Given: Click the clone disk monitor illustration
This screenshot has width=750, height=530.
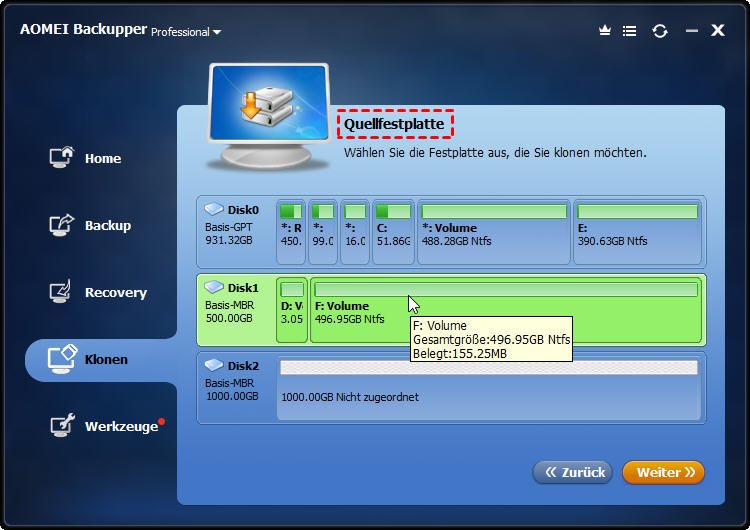Looking at the screenshot, I should pos(269,116).
